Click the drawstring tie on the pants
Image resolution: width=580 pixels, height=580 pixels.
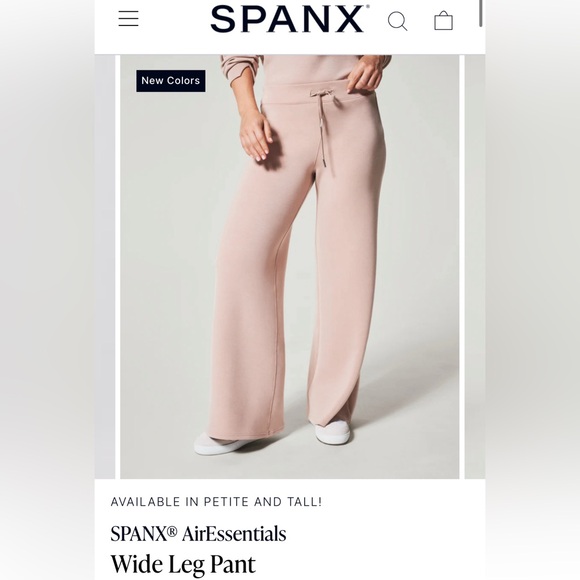322,94
